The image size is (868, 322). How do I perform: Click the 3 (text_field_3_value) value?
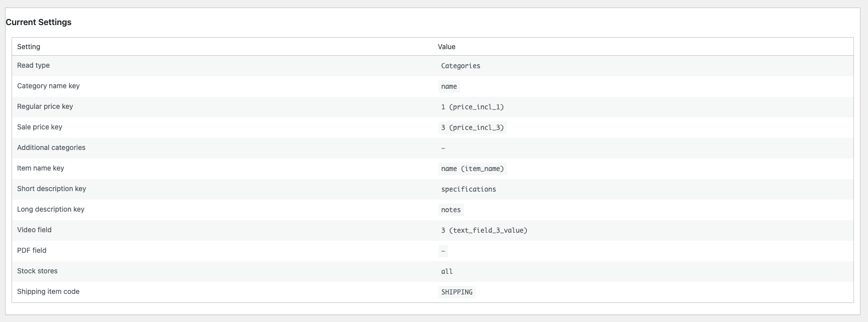click(x=484, y=230)
